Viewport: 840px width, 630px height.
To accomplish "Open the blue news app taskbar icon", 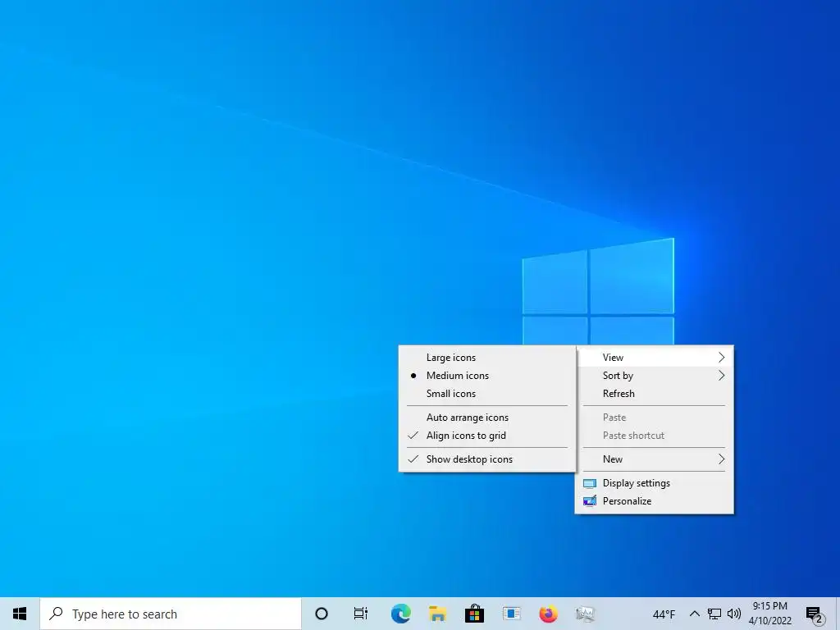I will pyautogui.click(x=512, y=614).
